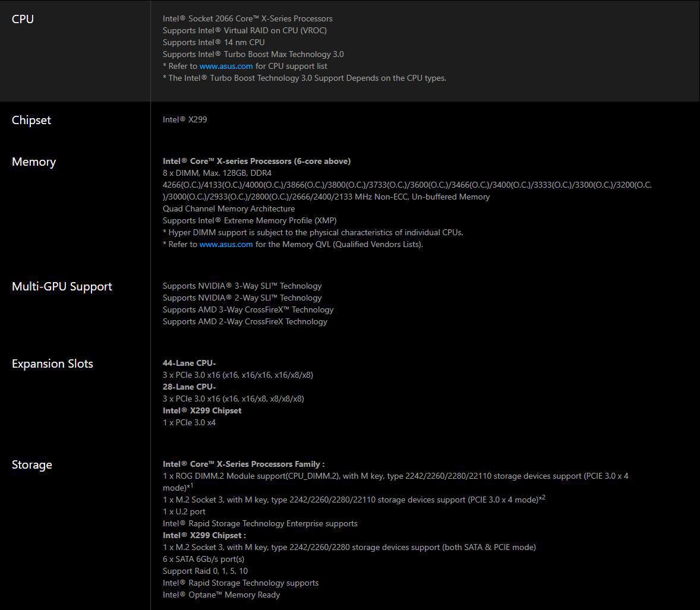Click the "1 x ROG DIMM.2 Module support" line
Screen dimensions: 700x610
click(x=396, y=482)
